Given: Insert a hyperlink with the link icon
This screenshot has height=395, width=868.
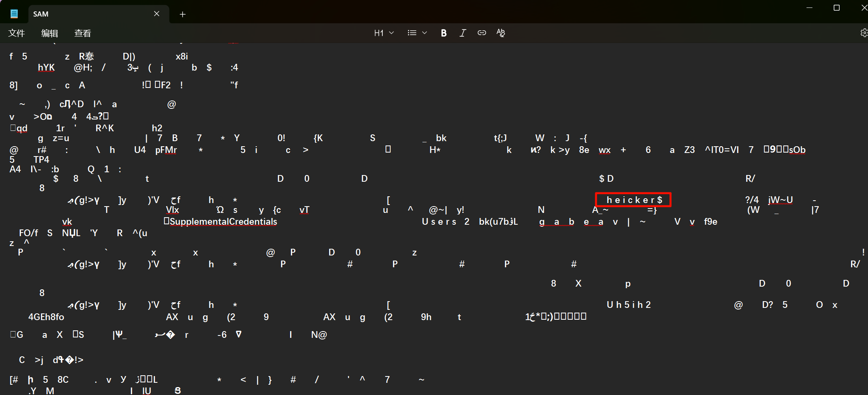Looking at the screenshot, I should pyautogui.click(x=482, y=33).
